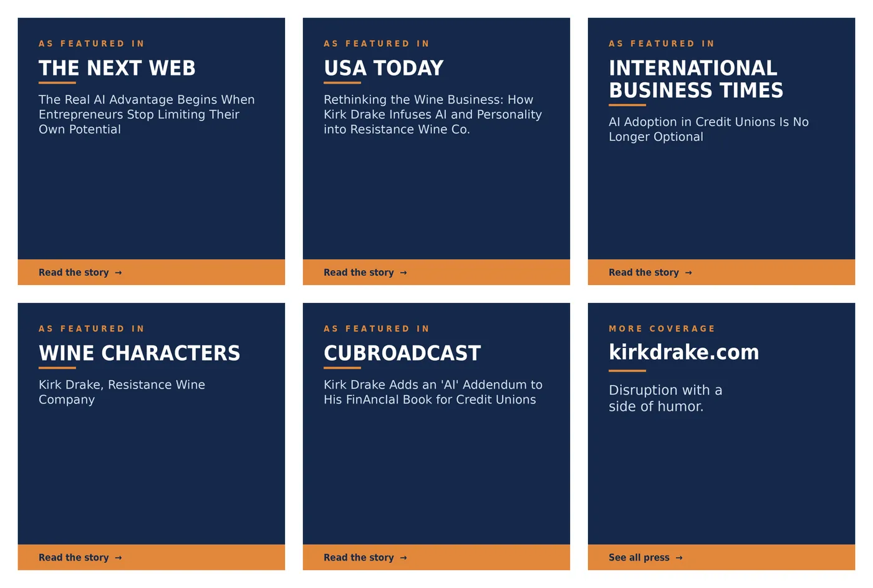Screen dimensions: 873x588
Task: Click AS FEATURED IN label above WINE CHARACTERS
Action: tap(91, 329)
